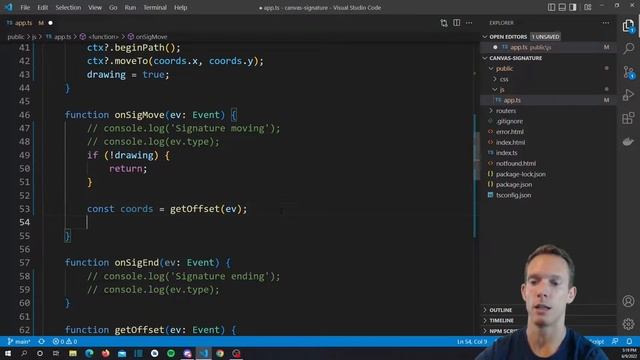Place cursor on line 54
The height and width of the screenshot is (360, 640).
pyautogui.click(x=261, y=222)
